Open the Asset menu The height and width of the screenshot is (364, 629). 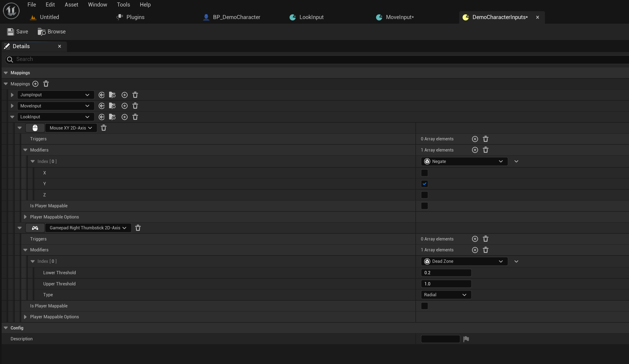71,5
